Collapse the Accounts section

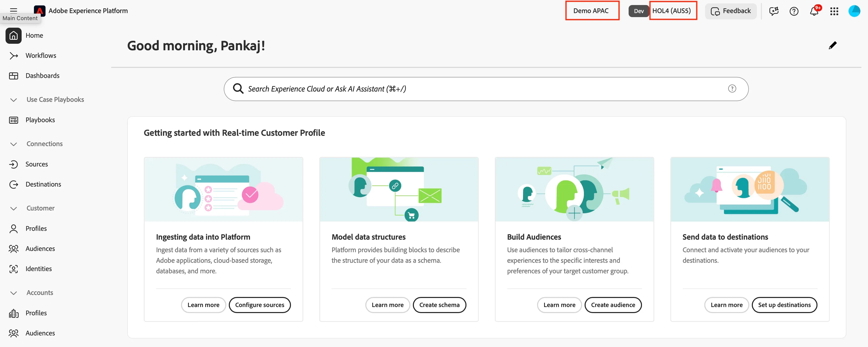(x=14, y=293)
